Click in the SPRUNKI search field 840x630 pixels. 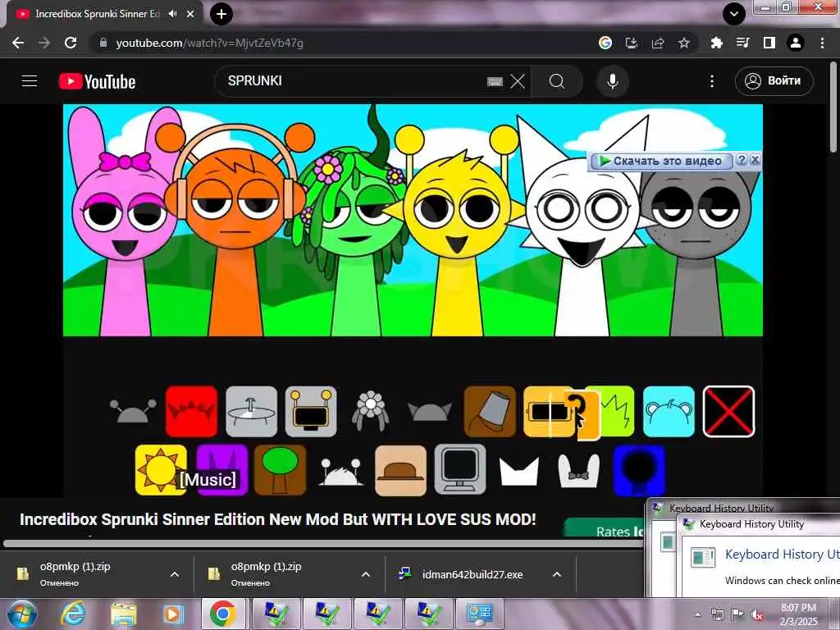[354, 81]
